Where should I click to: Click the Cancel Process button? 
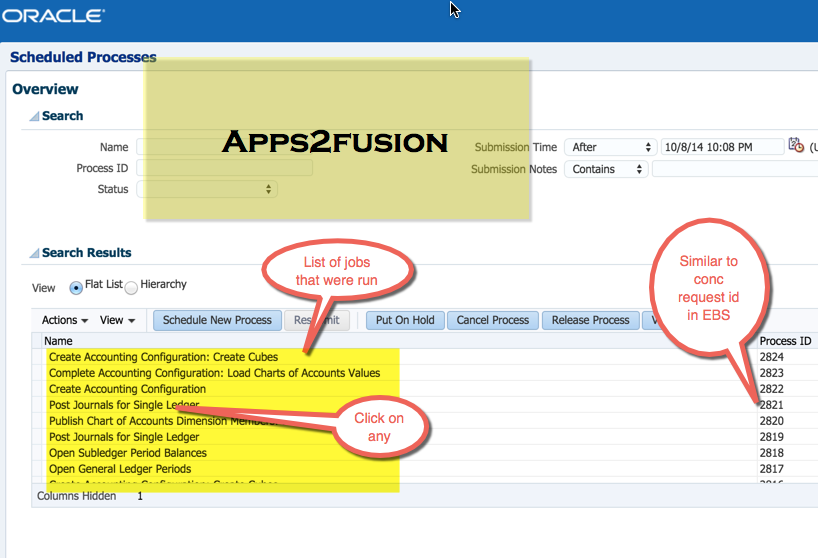[x=492, y=320]
